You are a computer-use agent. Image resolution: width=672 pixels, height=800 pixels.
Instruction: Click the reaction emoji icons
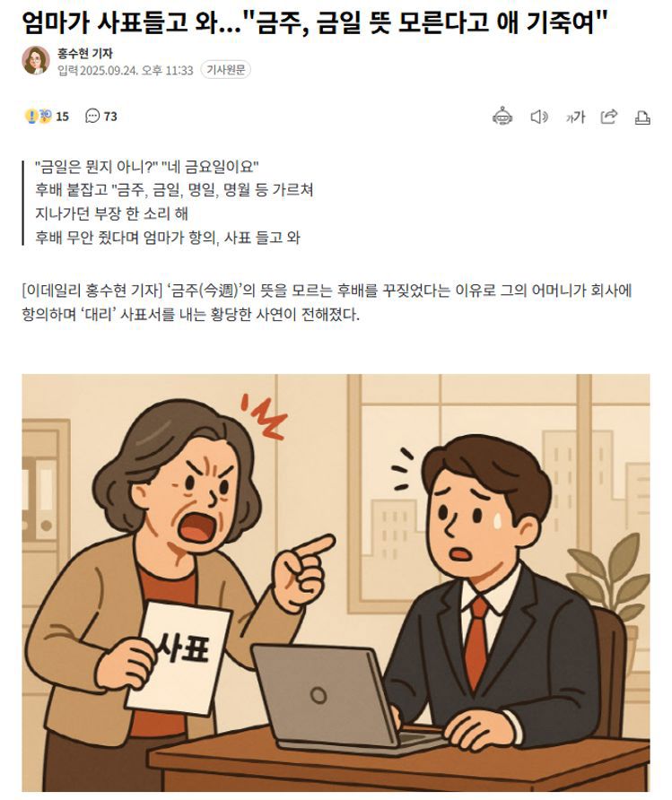coord(39,117)
